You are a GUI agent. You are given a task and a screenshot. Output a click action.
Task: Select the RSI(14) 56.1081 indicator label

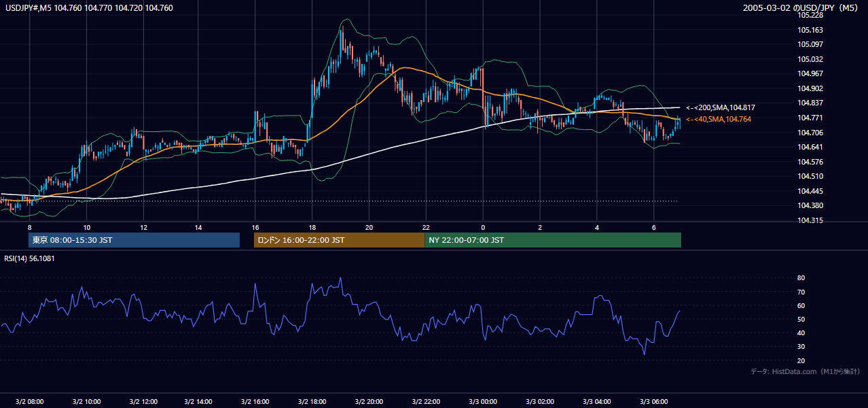tap(30, 258)
